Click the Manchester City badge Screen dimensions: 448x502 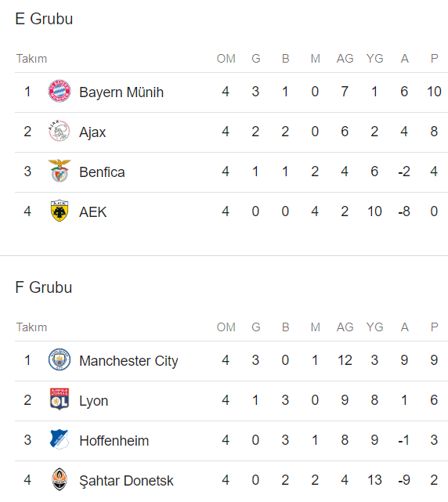pos(60,359)
